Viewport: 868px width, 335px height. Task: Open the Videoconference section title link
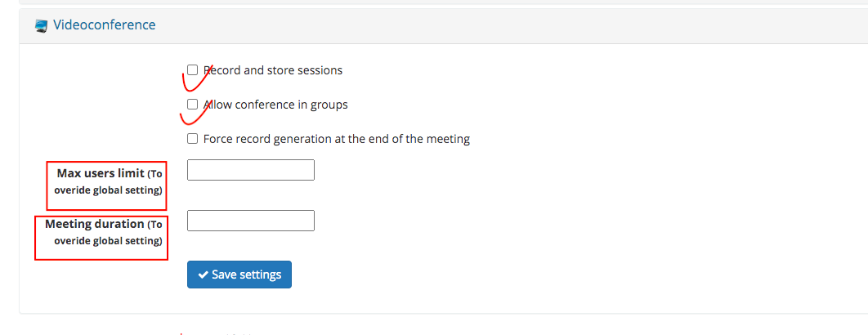point(104,25)
